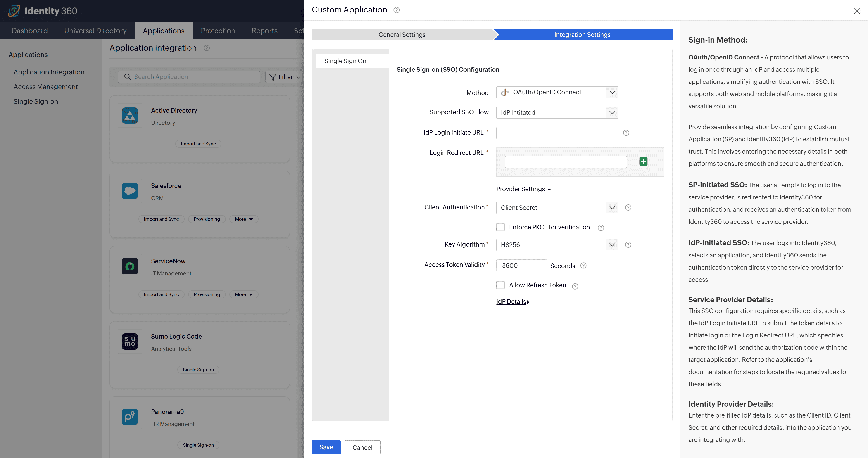Click the Panorama9 title
The height and width of the screenshot is (458, 868).
coord(167,411)
